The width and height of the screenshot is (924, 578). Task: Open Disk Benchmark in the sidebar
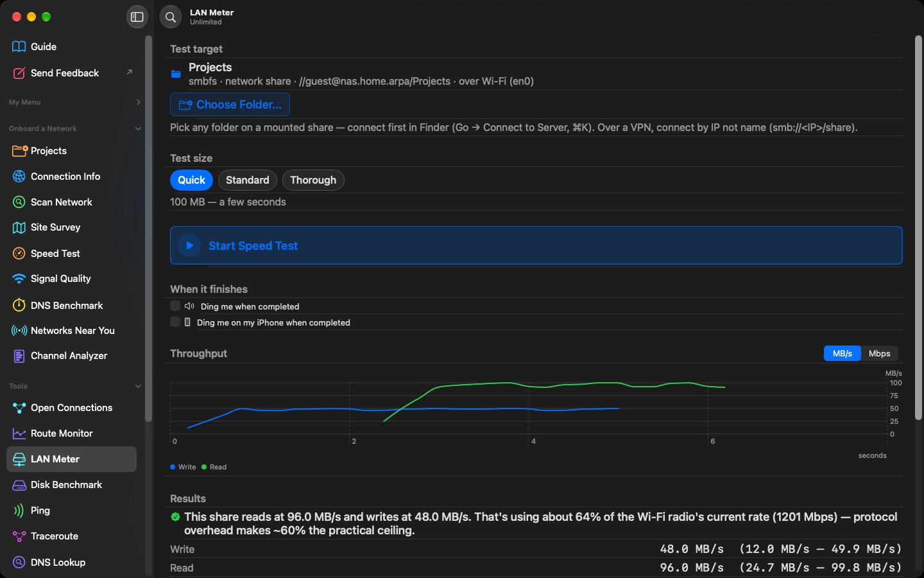[72, 485]
